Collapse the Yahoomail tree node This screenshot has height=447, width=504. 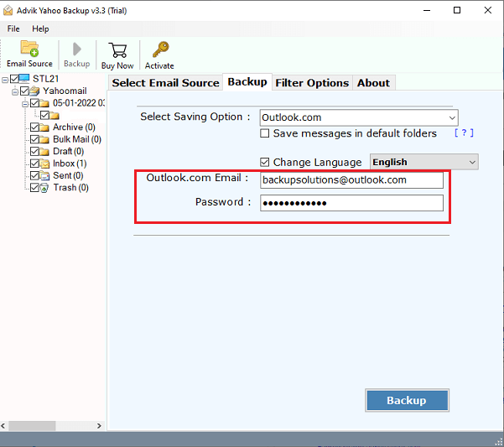pyautogui.click(x=15, y=91)
